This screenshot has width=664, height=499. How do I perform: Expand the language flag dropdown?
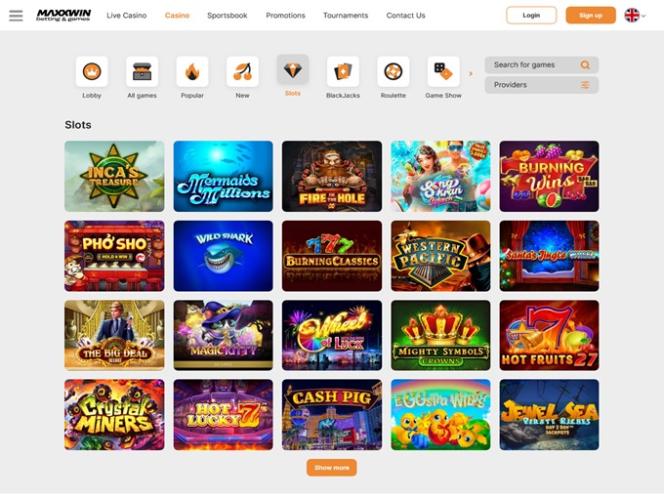[x=635, y=16]
